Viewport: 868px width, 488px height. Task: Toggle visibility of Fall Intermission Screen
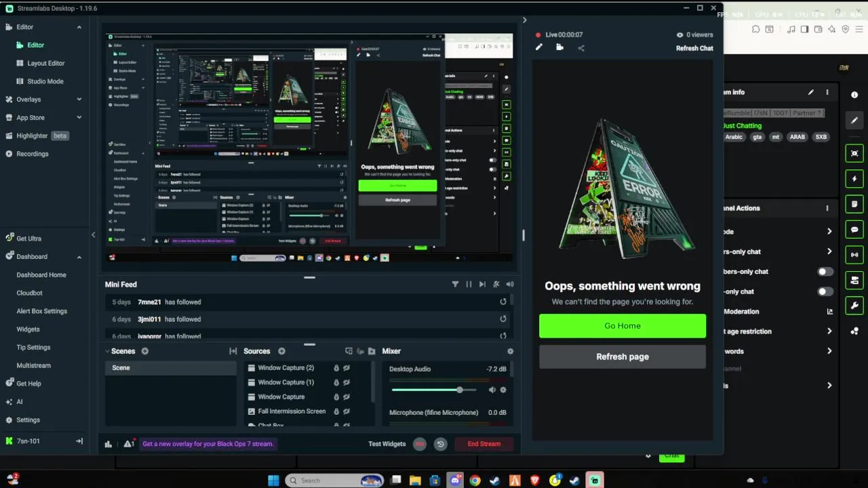pyautogui.click(x=347, y=411)
